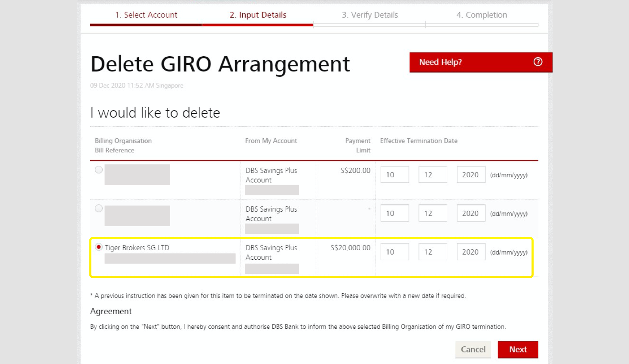The image size is (629, 364).
Task: Edit month field for S$200.00 row
Action: [433, 175]
